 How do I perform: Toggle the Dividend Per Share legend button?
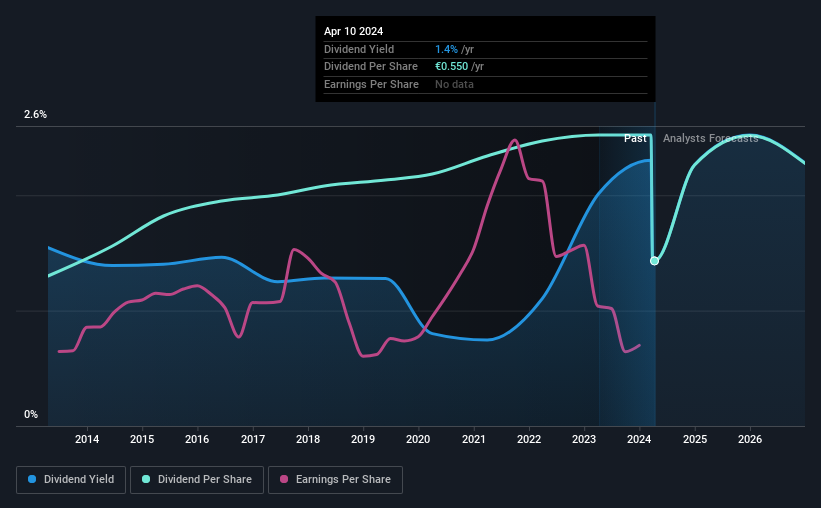(x=197, y=480)
